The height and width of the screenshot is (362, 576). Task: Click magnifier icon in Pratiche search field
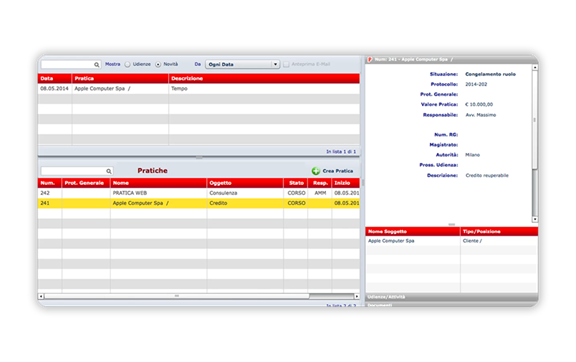click(x=108, y=171)
